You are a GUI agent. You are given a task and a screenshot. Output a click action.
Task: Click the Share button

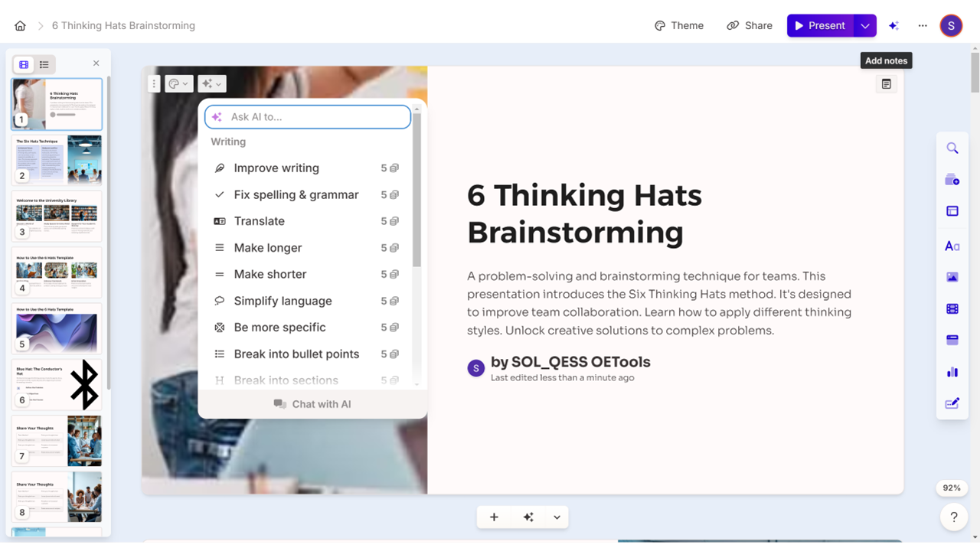750,26
